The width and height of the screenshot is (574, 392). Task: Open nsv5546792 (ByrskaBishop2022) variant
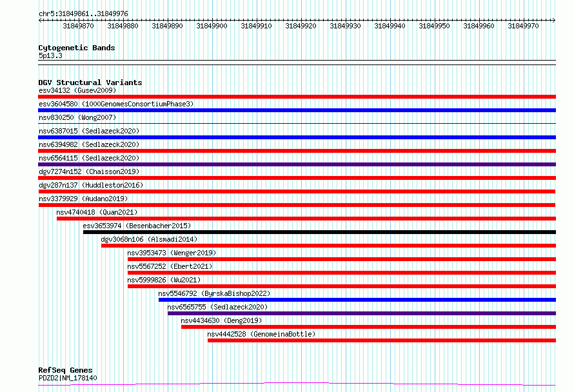pyautogui.click(x=214, y=293)
